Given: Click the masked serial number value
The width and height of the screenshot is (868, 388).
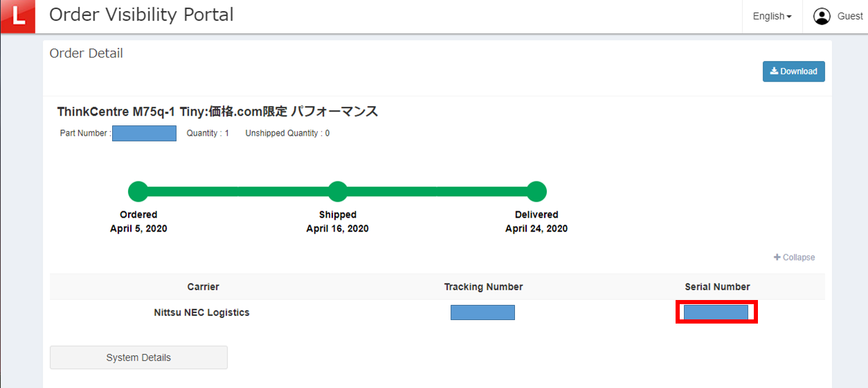Looking at the screenshot, I should click(x=716, y=312).
